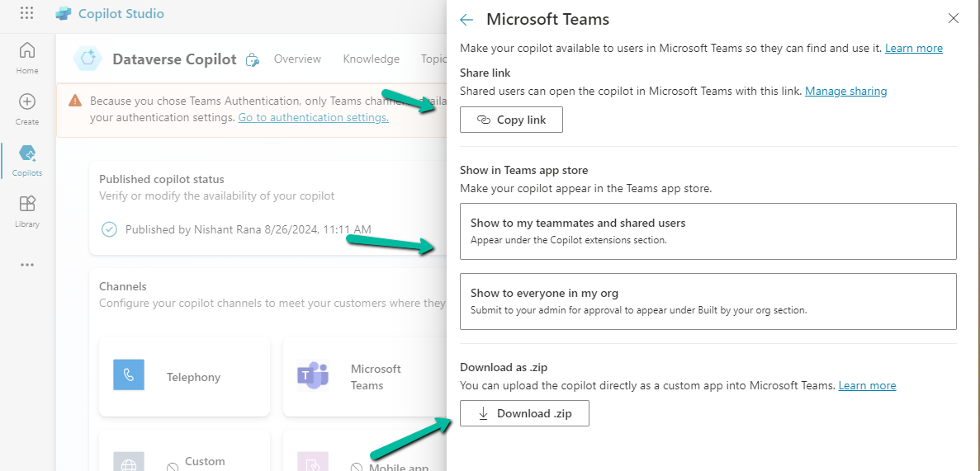Image resolution: width=980 pixels, height=471 pixels.
Task: Close the Microsoft Teams panel
Action: coord(954,18)
